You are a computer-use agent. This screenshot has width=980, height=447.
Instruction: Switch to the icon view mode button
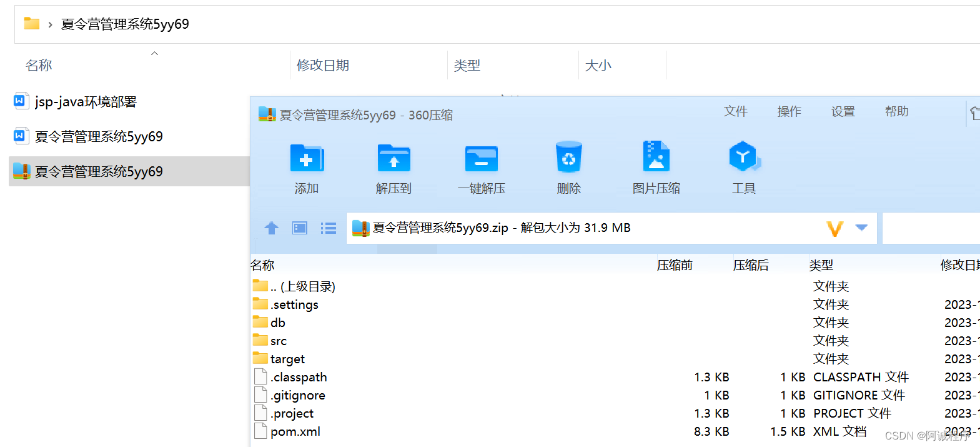click(300, 228)
